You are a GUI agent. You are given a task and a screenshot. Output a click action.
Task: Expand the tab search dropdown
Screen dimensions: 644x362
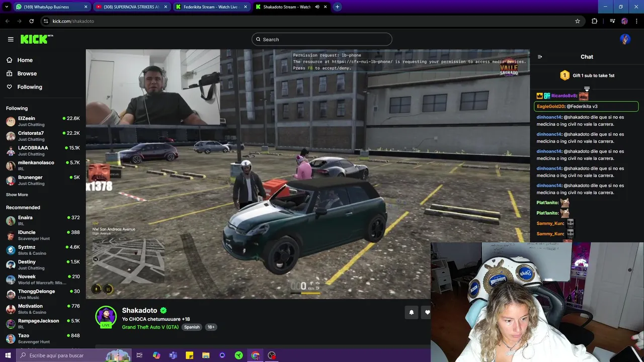pos(6,7)
